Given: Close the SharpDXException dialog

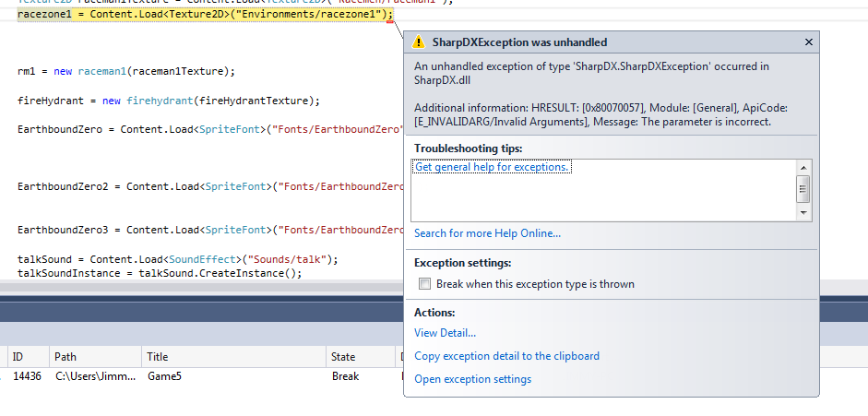Looking at the screenshot, I should [808, 42].
